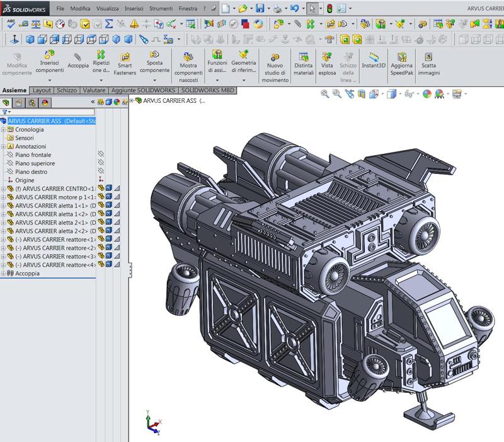
Task: Expand the Accoppia folder node
Action: click(4, 274)
